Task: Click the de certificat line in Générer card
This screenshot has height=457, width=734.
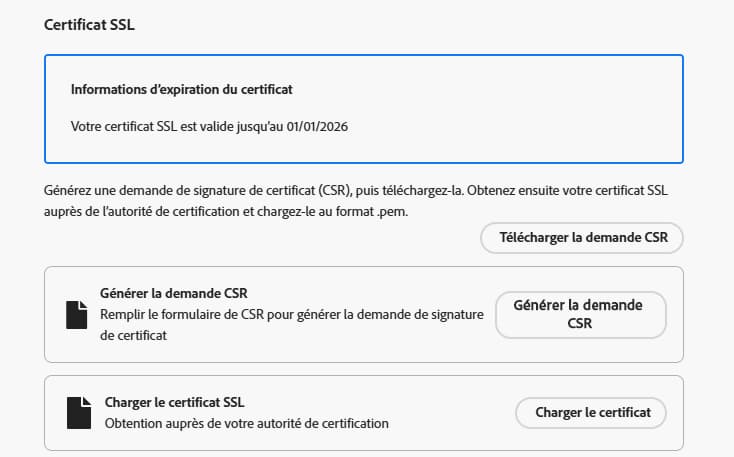Action: click(x=133, y=336)
